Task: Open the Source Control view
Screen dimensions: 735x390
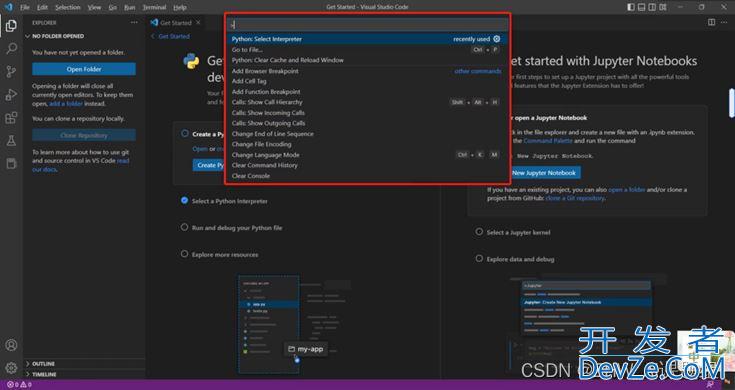Action: click(x=11, y=71)
